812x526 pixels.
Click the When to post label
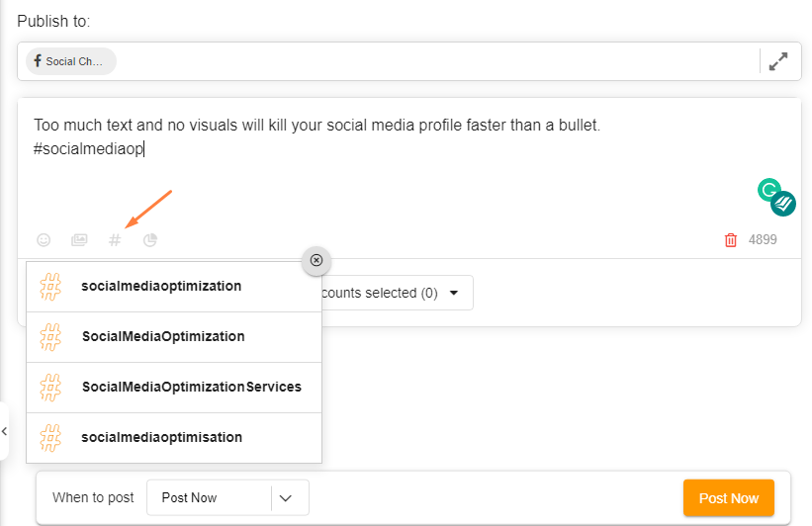click(x=93, y=497)
